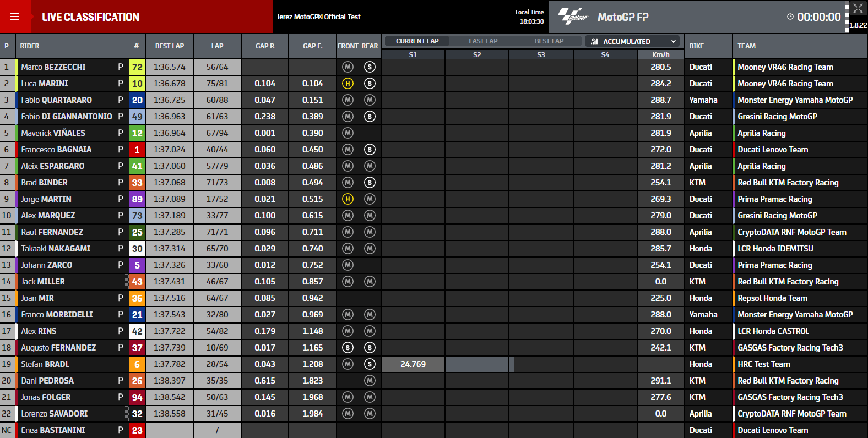
Task: Click the session timer clock icon
Action: pyautogui.click(x=790, y=17)
